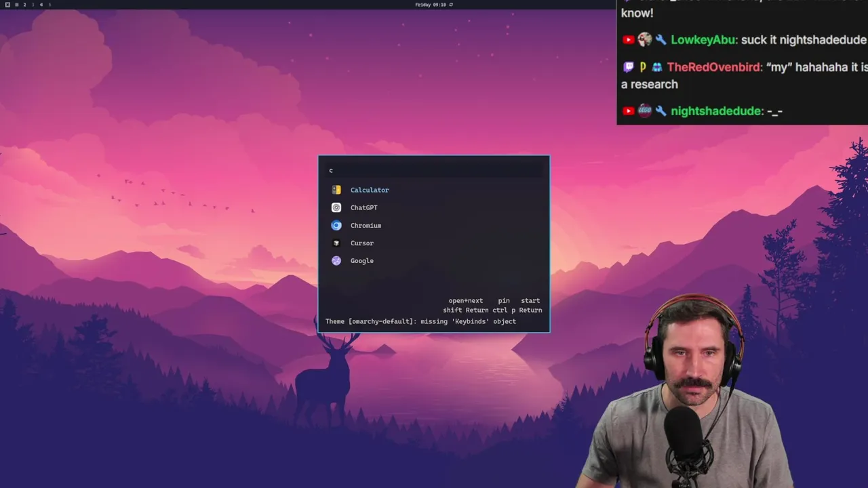Click the wrench badge next to LowkeyAbu

tap(660, 40)
